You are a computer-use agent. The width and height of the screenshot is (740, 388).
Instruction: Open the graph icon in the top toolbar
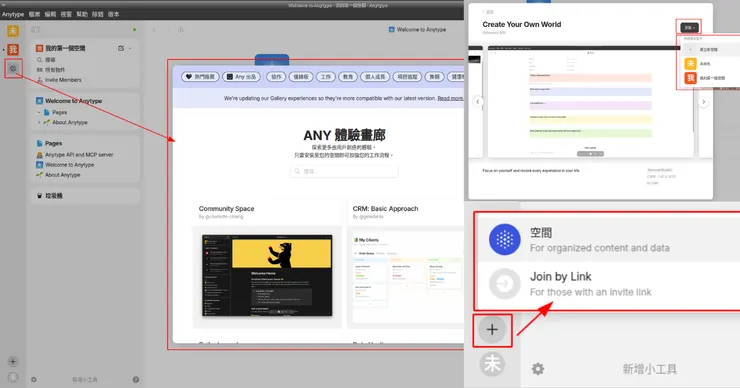180,29
